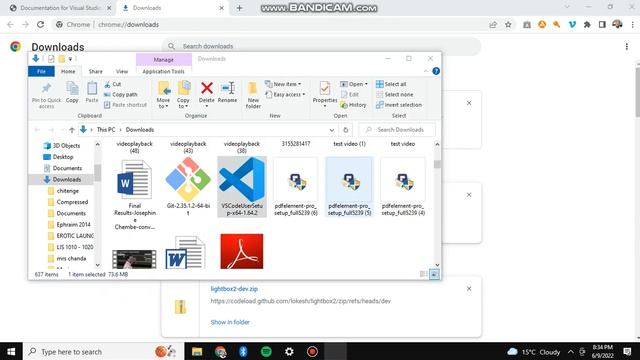Select Compressed folder in tree
The height and width of the screenshot is (360, 640).
[68, 202]
